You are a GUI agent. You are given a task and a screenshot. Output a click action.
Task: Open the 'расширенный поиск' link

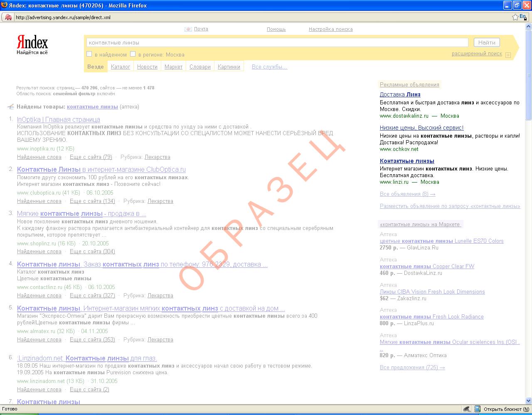click(477, 54)
